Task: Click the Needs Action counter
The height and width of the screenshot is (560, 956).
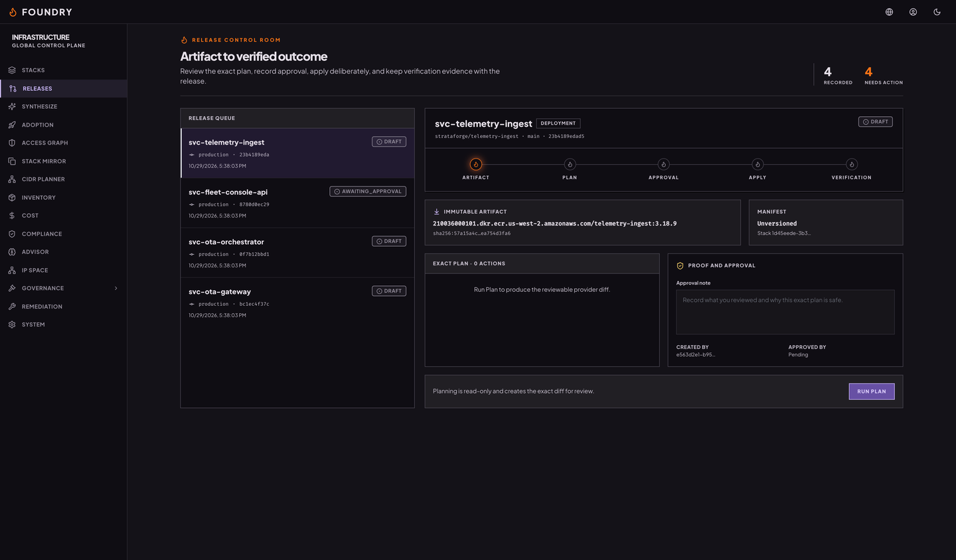Action: point(884,75)
